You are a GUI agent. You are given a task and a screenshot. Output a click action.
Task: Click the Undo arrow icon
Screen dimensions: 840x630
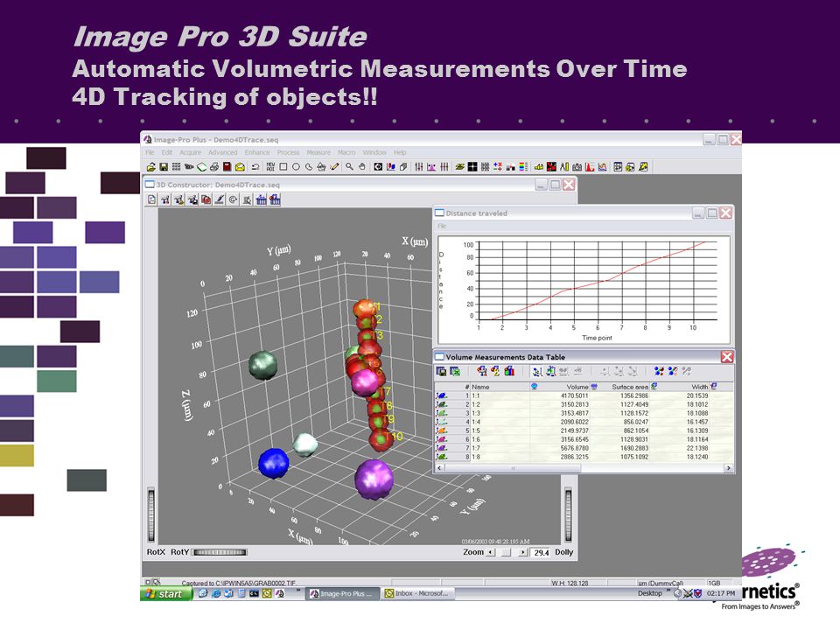255,166
